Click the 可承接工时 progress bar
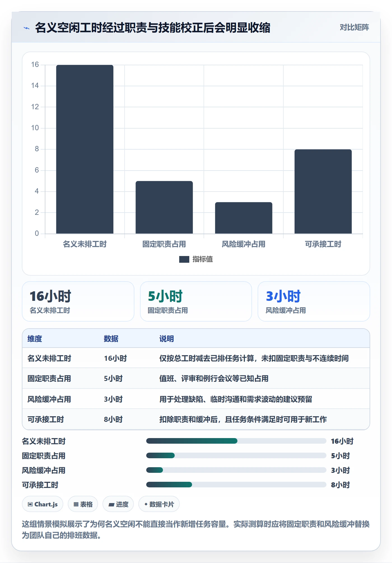Image resolution: width=392 pixels, height=563 pixels. tap(236, 485)
